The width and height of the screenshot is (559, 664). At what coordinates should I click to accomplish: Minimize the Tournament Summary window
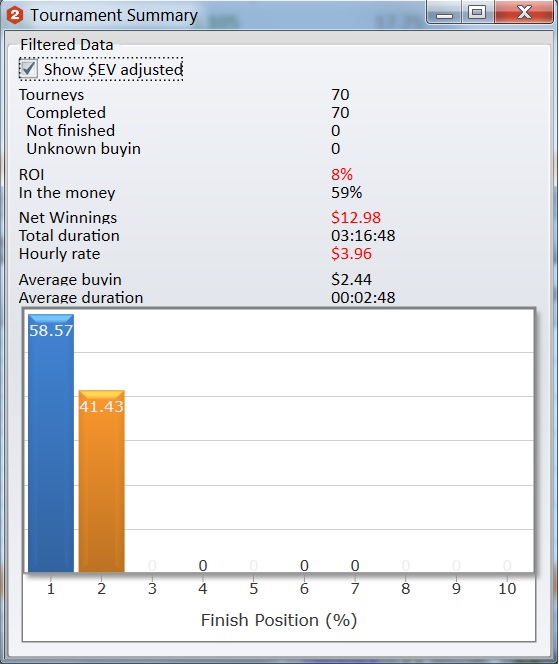click(445, 13)
